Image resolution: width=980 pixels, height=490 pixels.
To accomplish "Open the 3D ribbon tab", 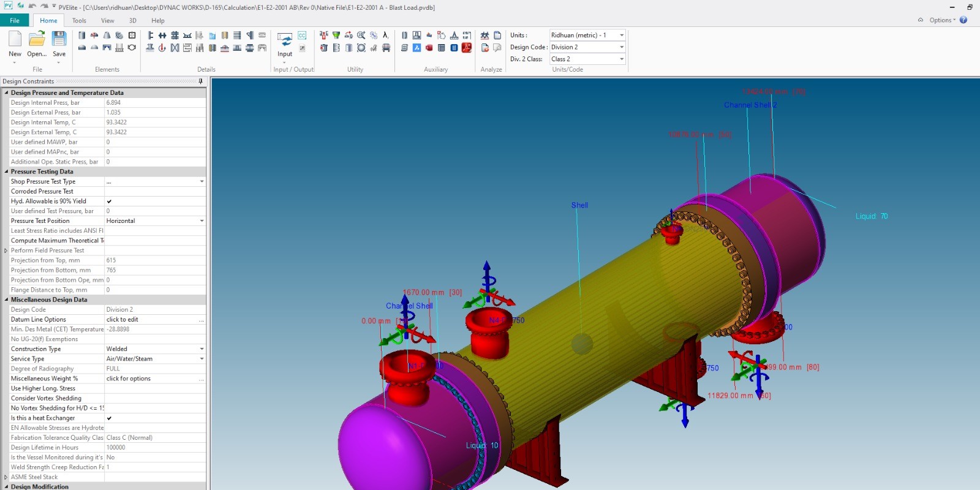I will click(x=132, y=21).
